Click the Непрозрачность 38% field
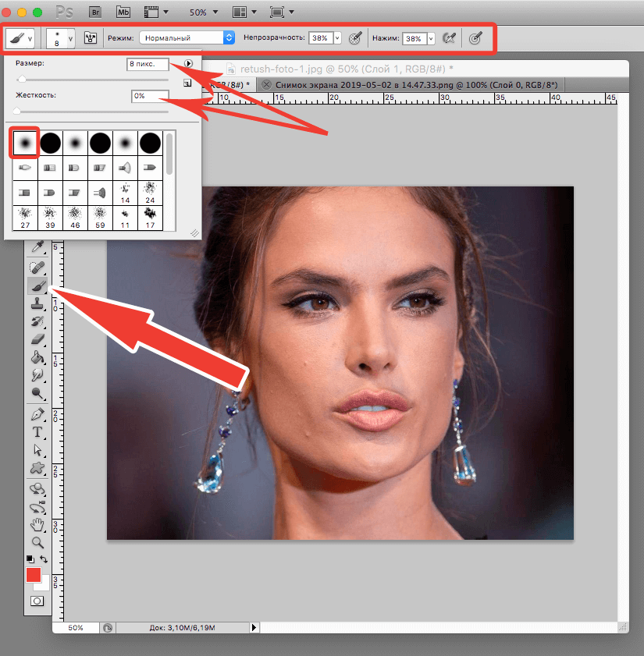644x656 pixels. [x=321, y=38]
